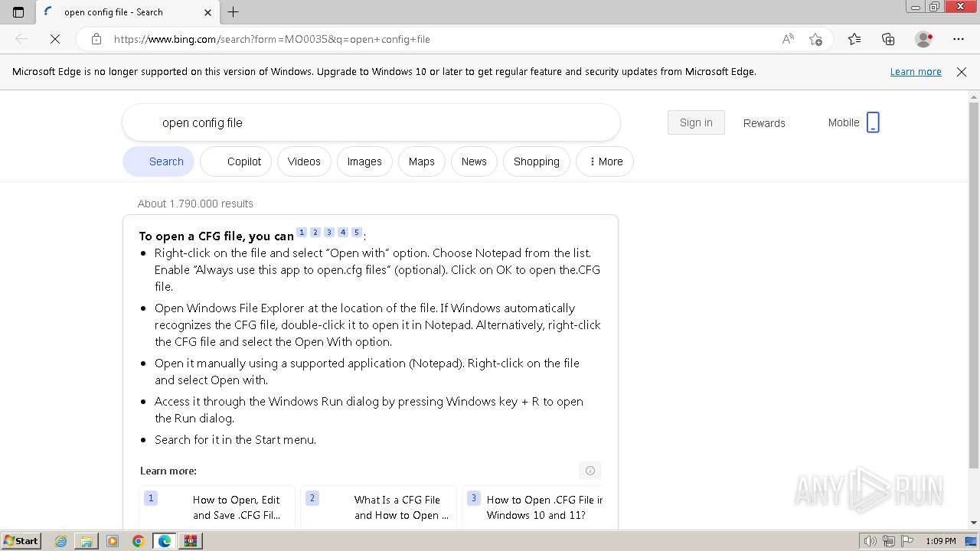
Task: Open 'What Is a CFG File' card
Action: 379,507
